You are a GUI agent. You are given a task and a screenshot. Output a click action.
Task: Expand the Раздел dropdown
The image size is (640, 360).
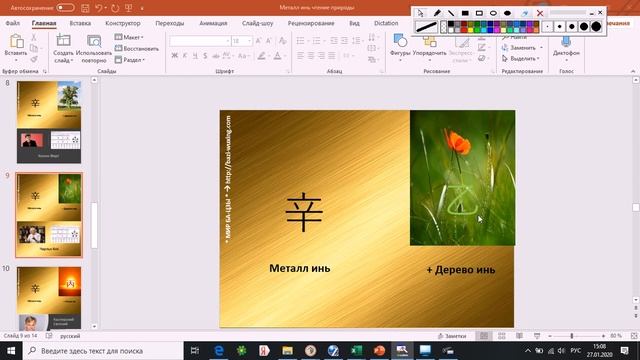(130, 60)
